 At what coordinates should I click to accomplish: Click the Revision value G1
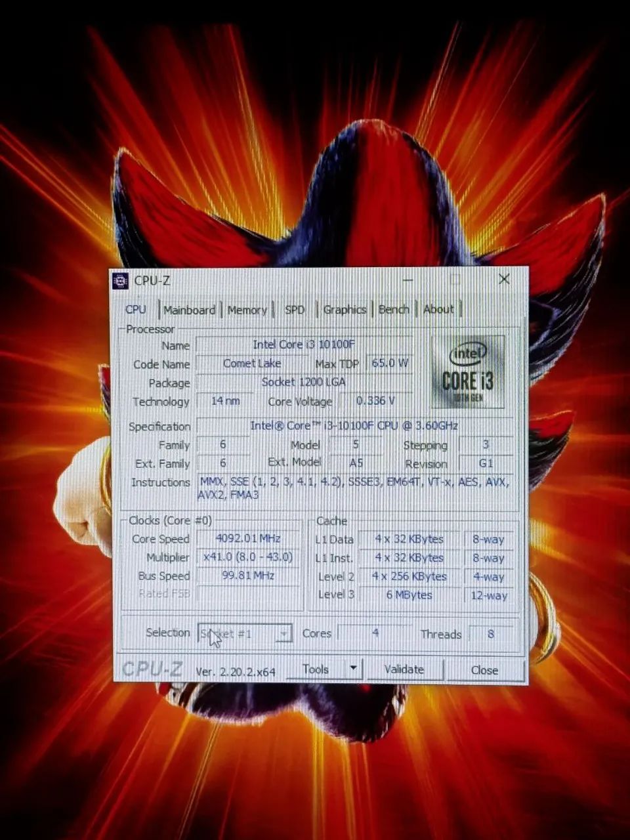pyautogui.click(x=486, y=463)
